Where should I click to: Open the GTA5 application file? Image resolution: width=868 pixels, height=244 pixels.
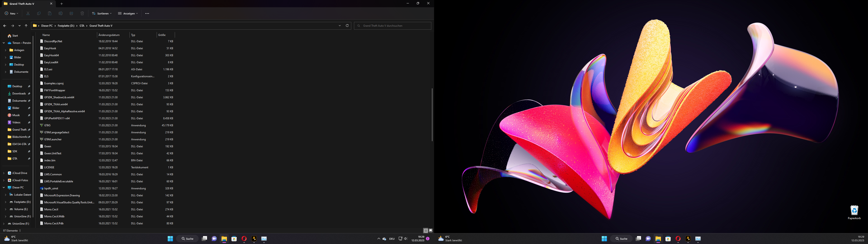tap(47, 125)
